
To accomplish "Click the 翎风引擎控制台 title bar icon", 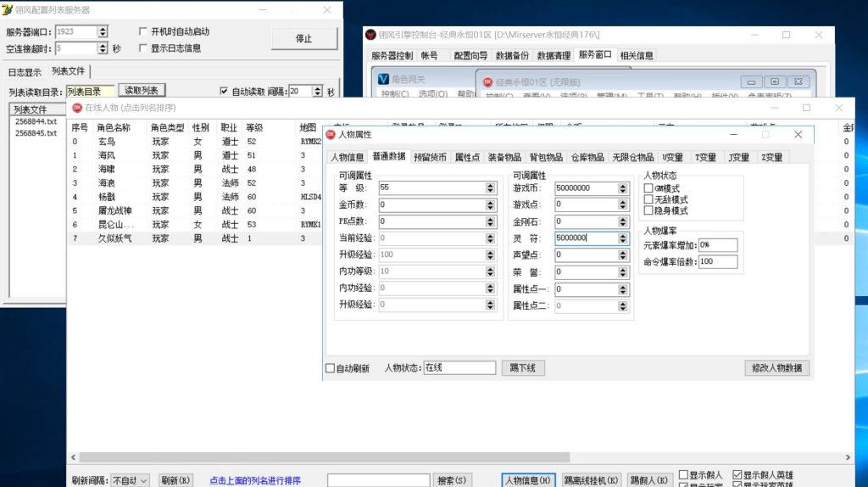I will coord(370,34).
